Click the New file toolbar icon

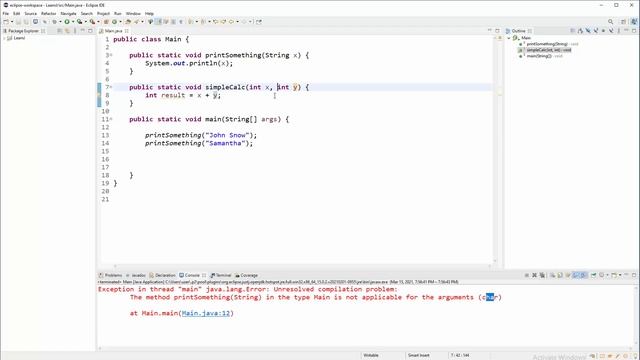6,22
